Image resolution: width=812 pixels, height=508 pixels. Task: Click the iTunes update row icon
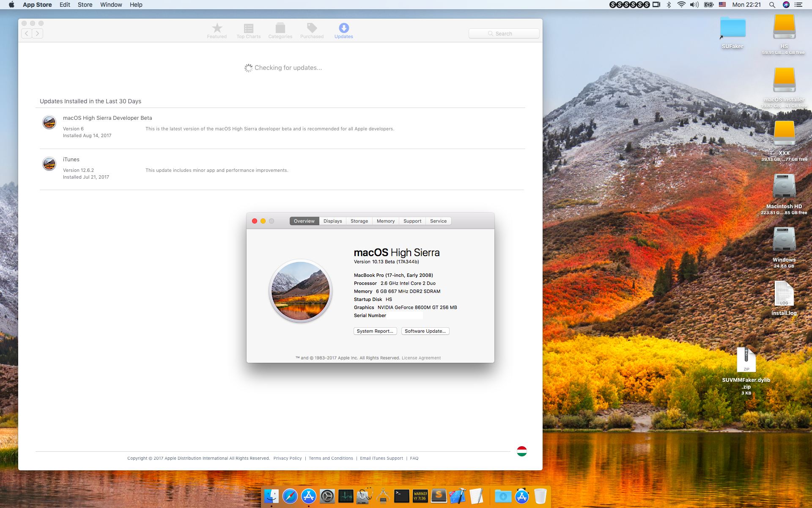click(x=49, y=163)
